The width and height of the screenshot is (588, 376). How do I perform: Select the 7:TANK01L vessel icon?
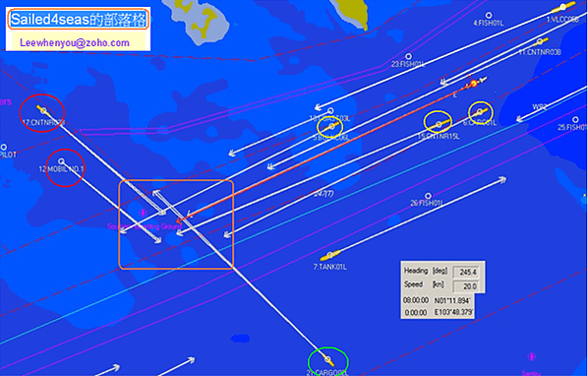[330, 256]
